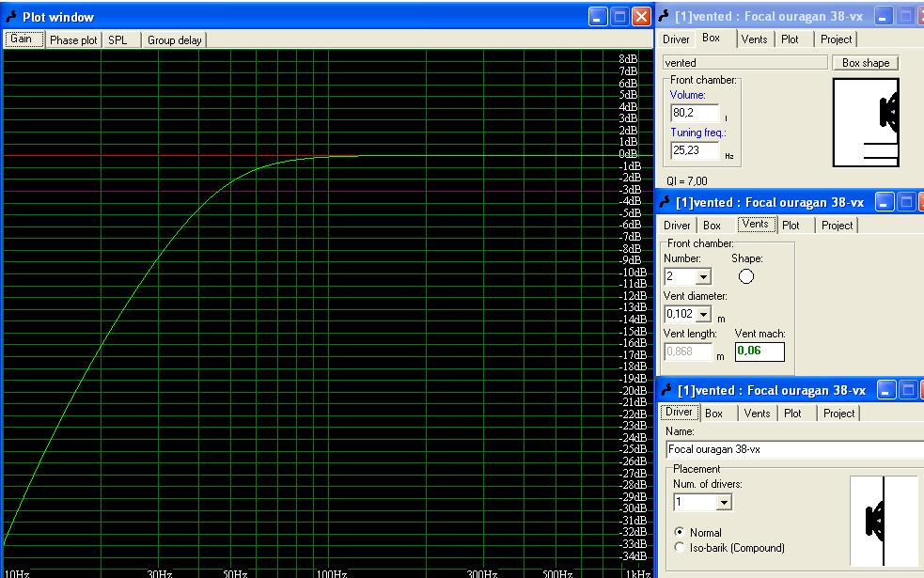The height and width of the screenshot is (578, 924).
Task: Switch to the Phase plot tab
Action: click(73, 40)
